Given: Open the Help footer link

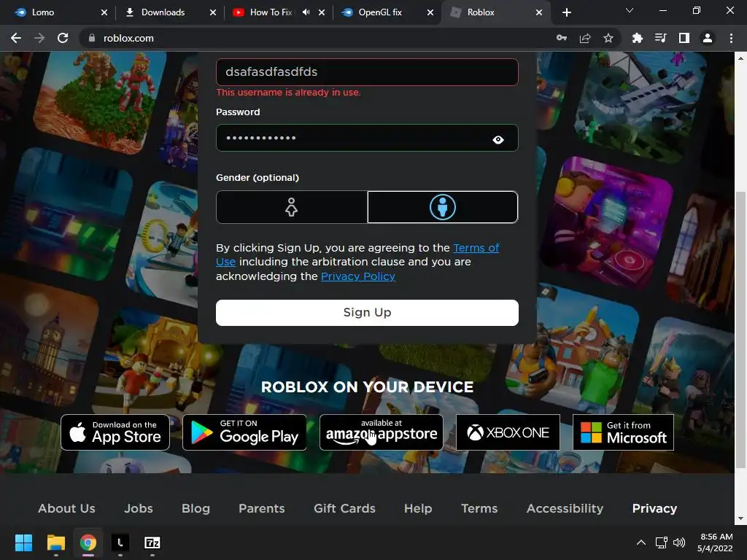Looking at the screenshot, I should click(418, 508).
